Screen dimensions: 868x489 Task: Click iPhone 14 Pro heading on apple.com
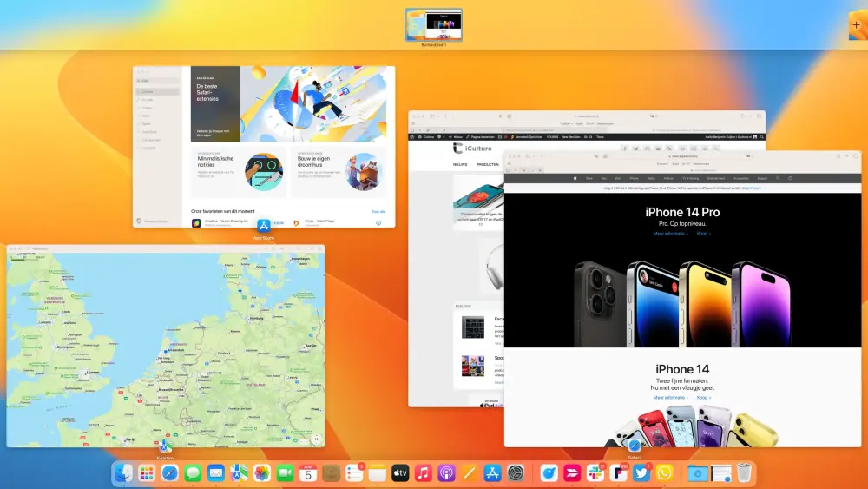(682, 212)
